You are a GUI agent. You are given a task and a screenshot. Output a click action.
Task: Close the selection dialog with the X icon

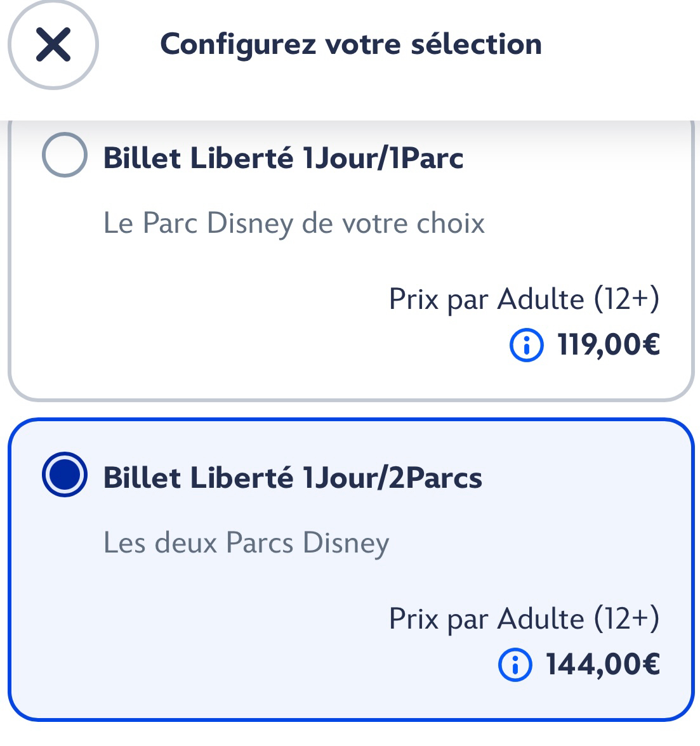pos(53,45)
